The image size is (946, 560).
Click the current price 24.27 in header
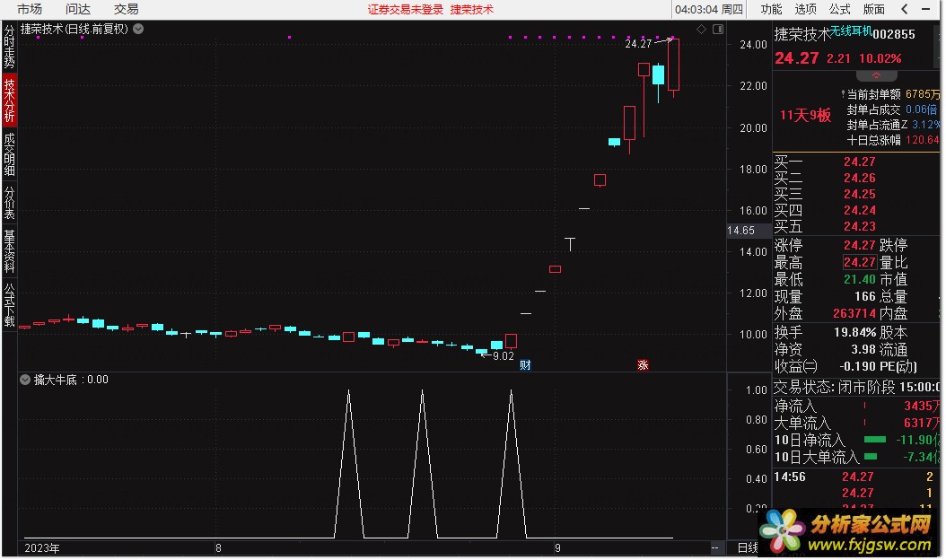796,58
